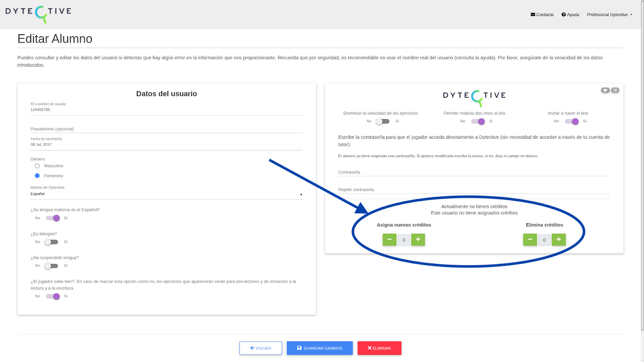Click Guardar Cambios button

tap(320, 348)
